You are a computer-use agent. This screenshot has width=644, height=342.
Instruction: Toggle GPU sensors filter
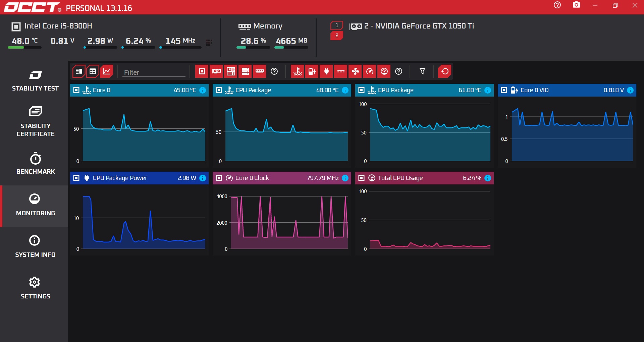pos(216,71)
